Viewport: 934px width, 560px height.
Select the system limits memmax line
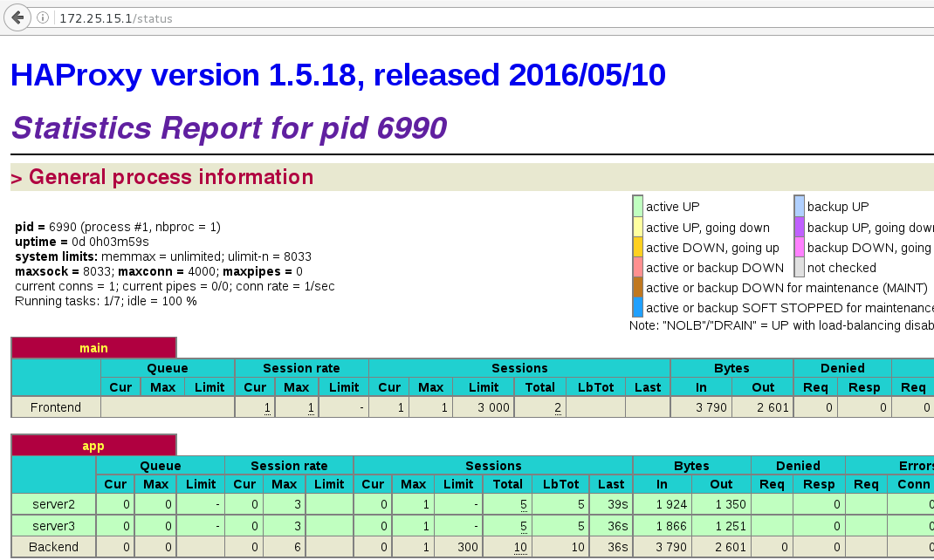pyautogui.click(x=163, y=256)
